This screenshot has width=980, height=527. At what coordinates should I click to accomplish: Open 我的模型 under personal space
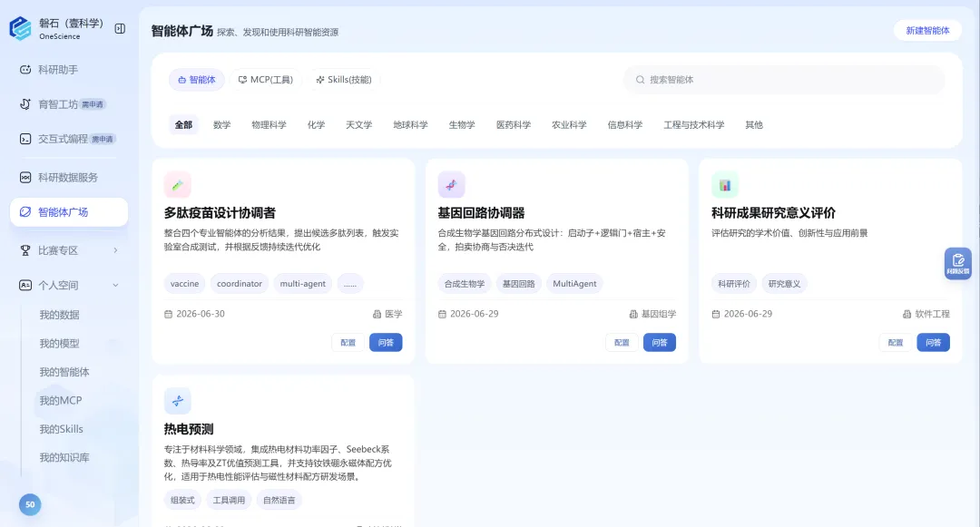pyautogui.click(x=59, y=344)
